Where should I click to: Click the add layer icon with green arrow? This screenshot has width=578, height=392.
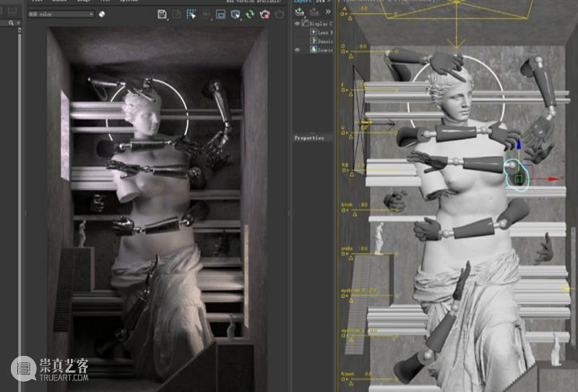point(299,12)
